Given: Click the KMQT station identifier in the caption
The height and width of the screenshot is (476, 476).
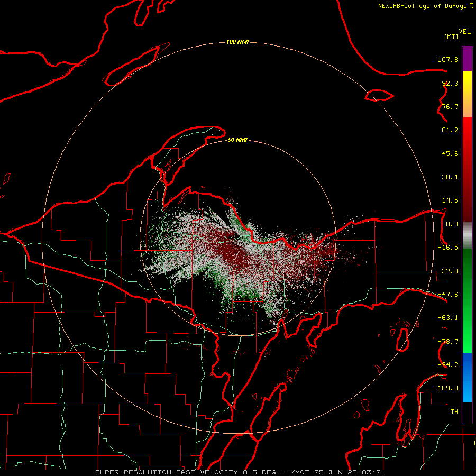Looking at the screenshot, I should click(300, 472).
